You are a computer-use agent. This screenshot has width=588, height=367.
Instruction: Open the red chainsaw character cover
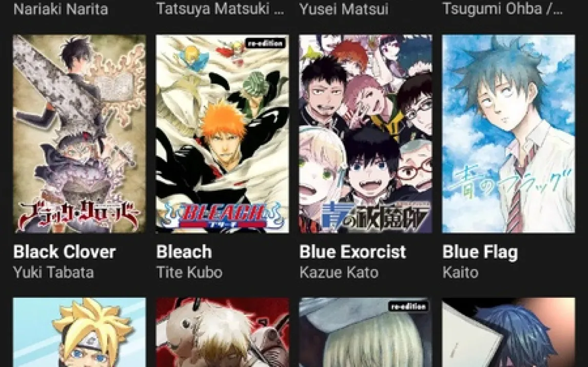(x=222, y=333)
